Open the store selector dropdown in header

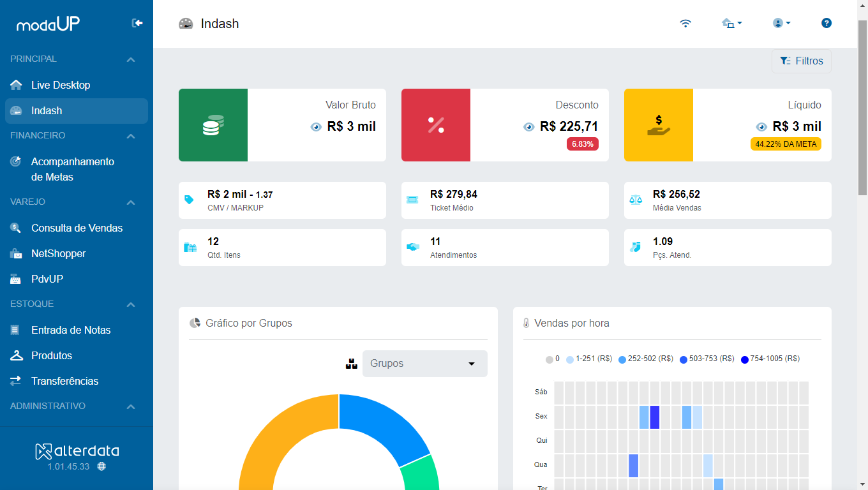coord(731,23)
